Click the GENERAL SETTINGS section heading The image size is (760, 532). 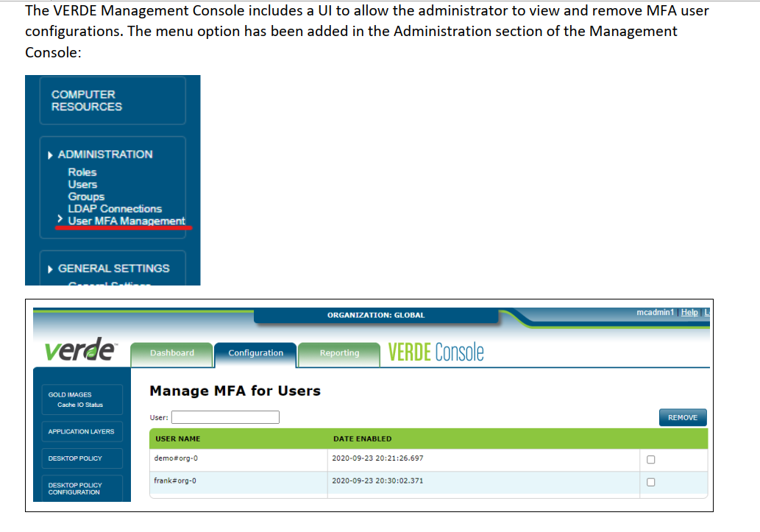(114, 268)
